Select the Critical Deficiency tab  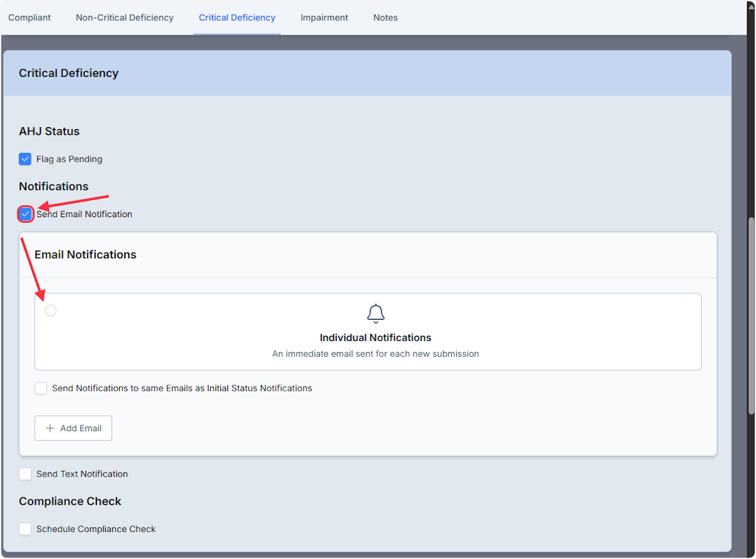coord(237,18)
